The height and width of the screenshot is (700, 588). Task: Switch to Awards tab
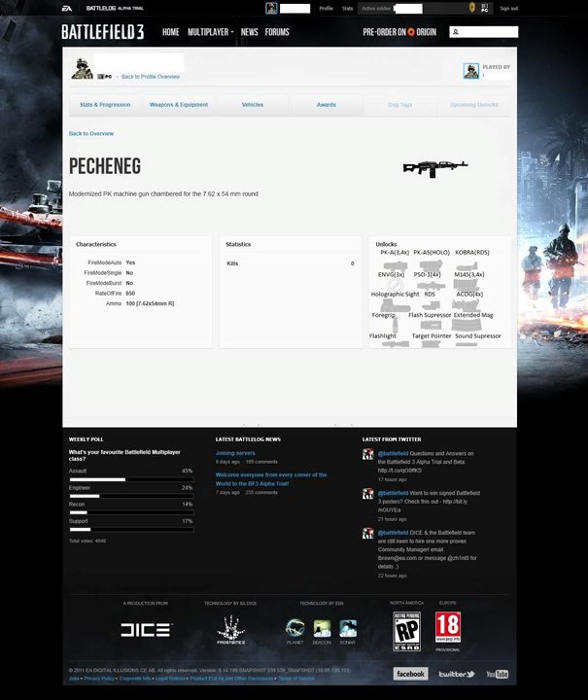327,104
